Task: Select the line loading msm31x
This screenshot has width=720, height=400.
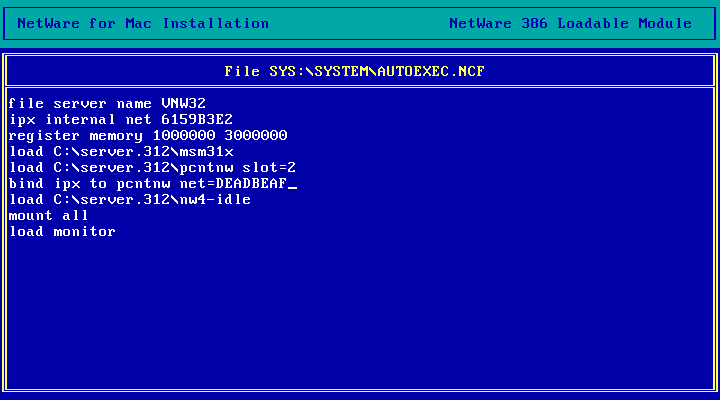Action: [121, 152]
